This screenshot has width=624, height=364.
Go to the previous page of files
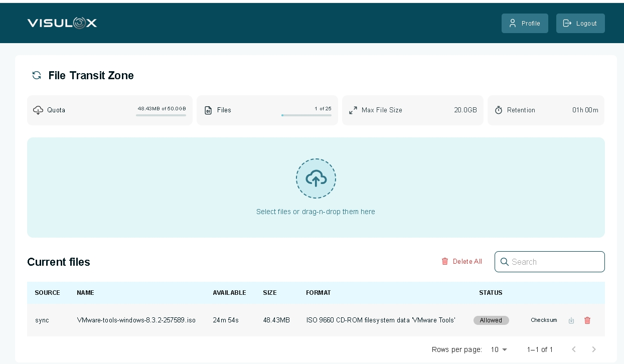pyautogui.click(x=574, y=349)
